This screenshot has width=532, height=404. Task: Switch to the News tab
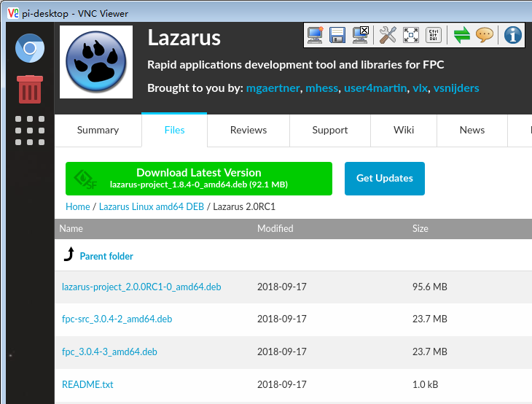472,130
